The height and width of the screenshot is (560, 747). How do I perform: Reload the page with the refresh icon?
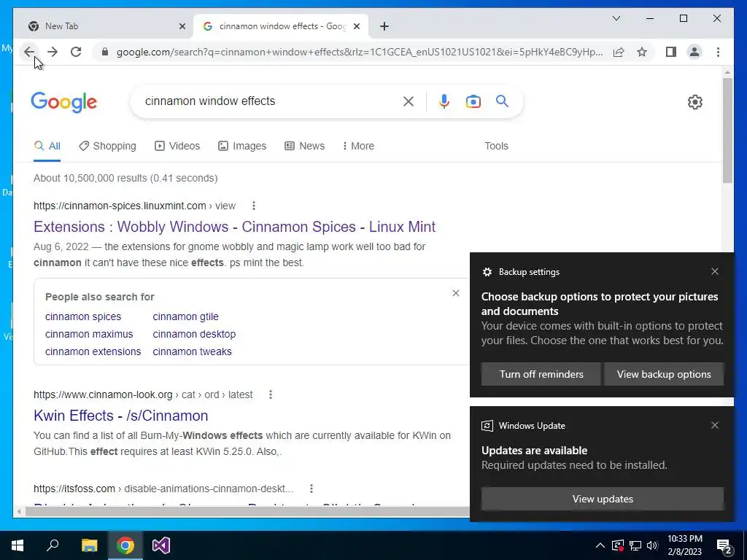(x=76, y=52)
